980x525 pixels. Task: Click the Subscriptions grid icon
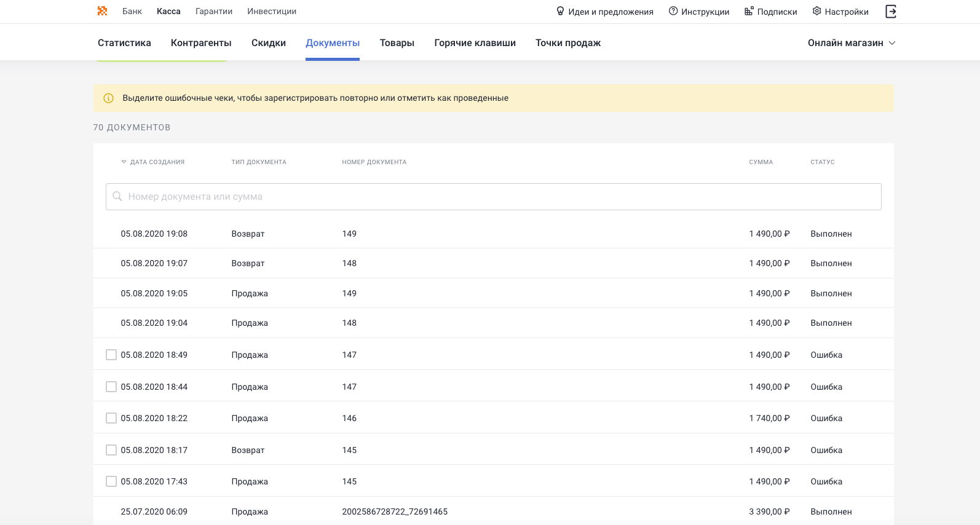point(749,11)
